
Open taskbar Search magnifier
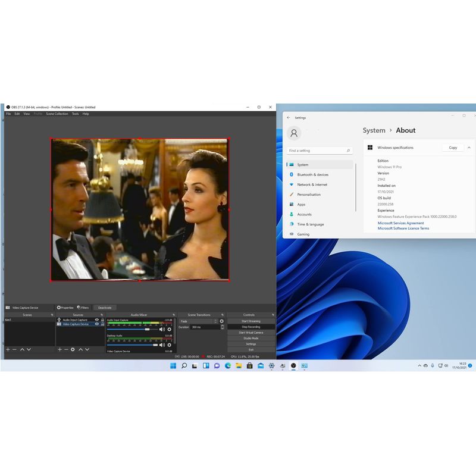(184, 365)
